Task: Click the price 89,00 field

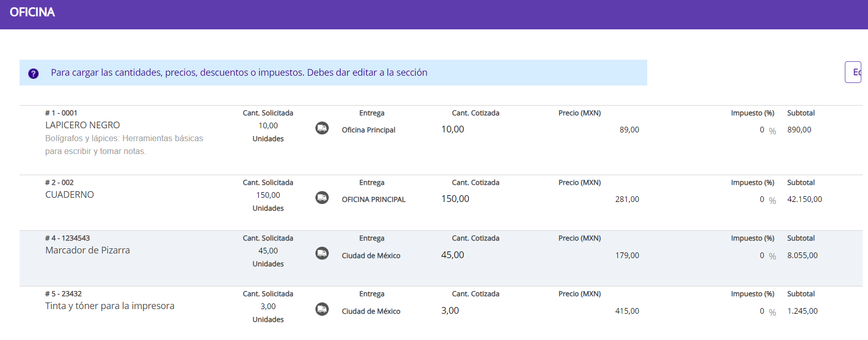Action: pos(629,130)
